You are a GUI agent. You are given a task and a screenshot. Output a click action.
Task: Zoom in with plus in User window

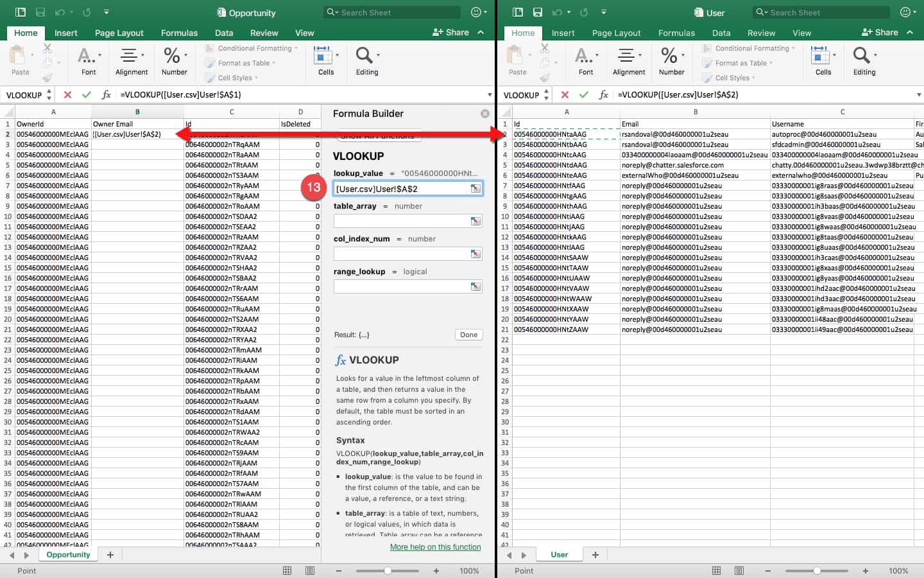[x=865, y=570]
